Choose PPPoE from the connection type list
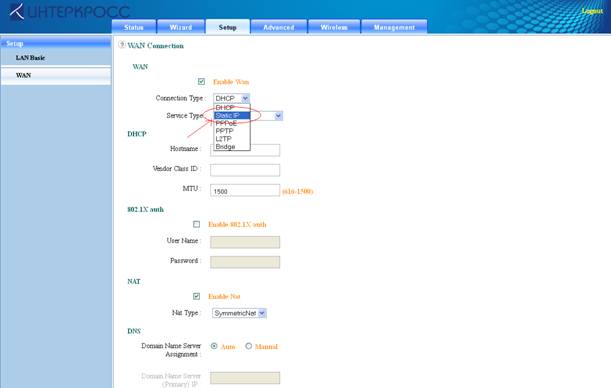The width and height of the screenshot is (611, 388). tap(232, 123)
